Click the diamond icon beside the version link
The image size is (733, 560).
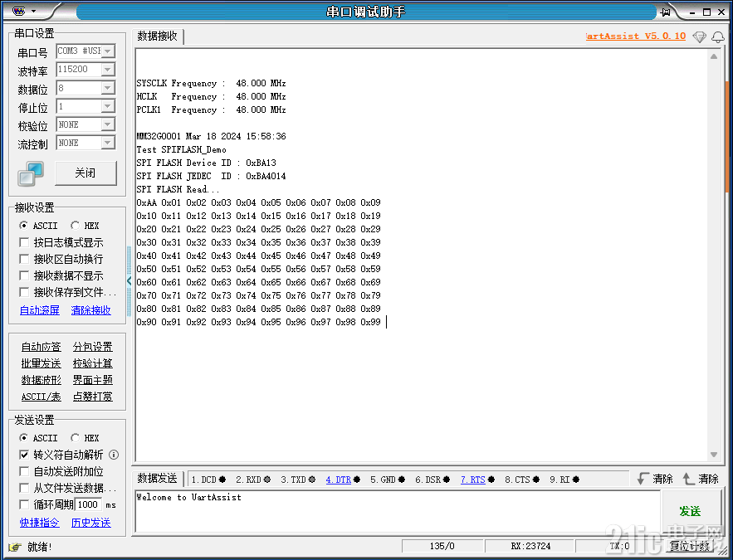[699, 37]
